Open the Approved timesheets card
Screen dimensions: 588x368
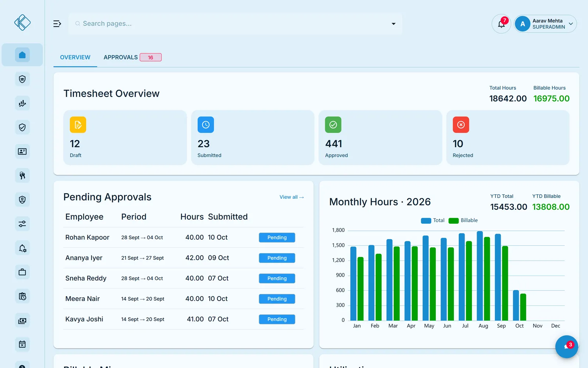(380, 138)
